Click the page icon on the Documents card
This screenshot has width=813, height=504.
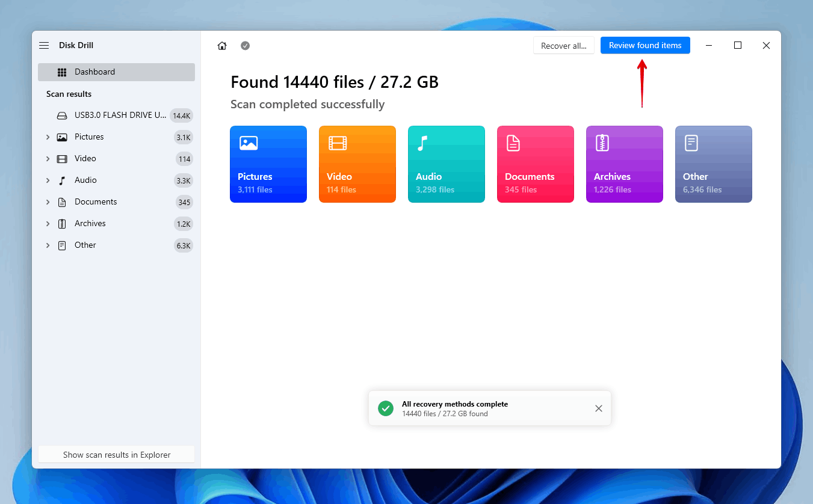point(513,143)
